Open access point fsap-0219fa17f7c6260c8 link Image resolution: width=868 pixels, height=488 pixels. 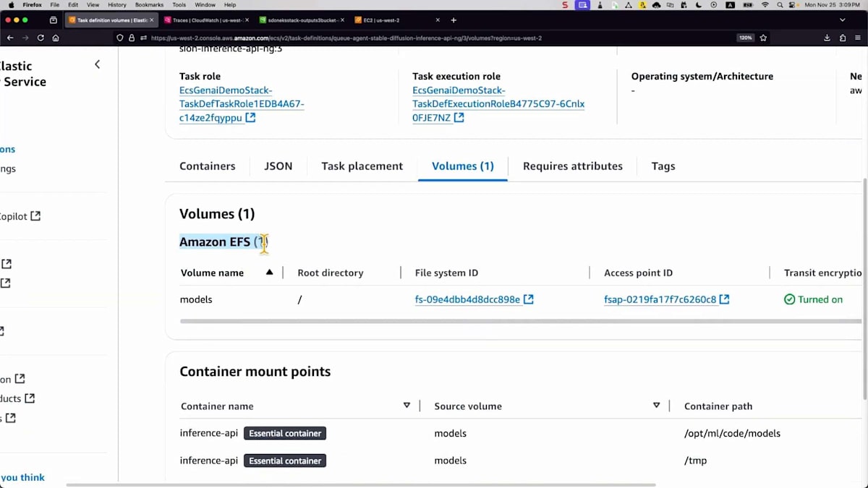pos(660,299)
